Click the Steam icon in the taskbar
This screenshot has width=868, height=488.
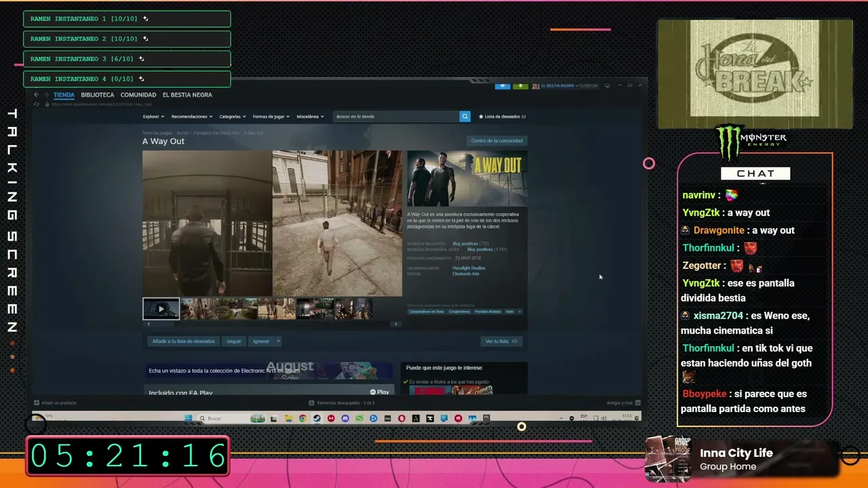point(317,419)
